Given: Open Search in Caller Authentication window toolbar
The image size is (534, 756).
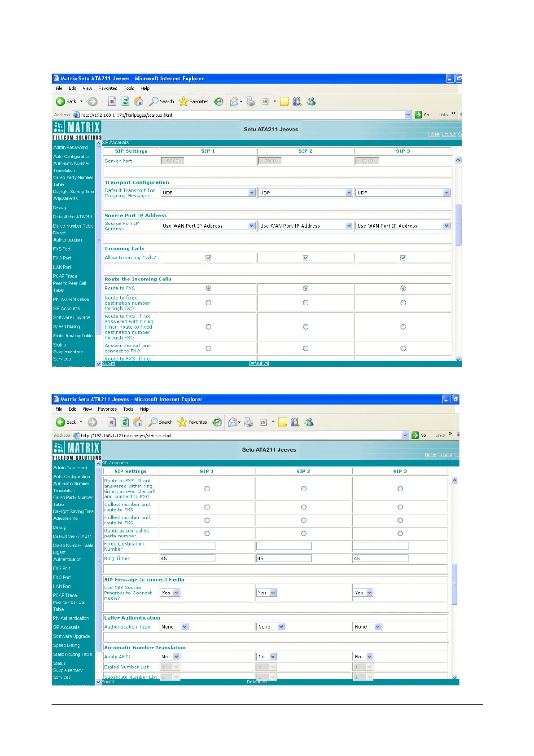Looking at the screenshot, I should pos(161,422).
